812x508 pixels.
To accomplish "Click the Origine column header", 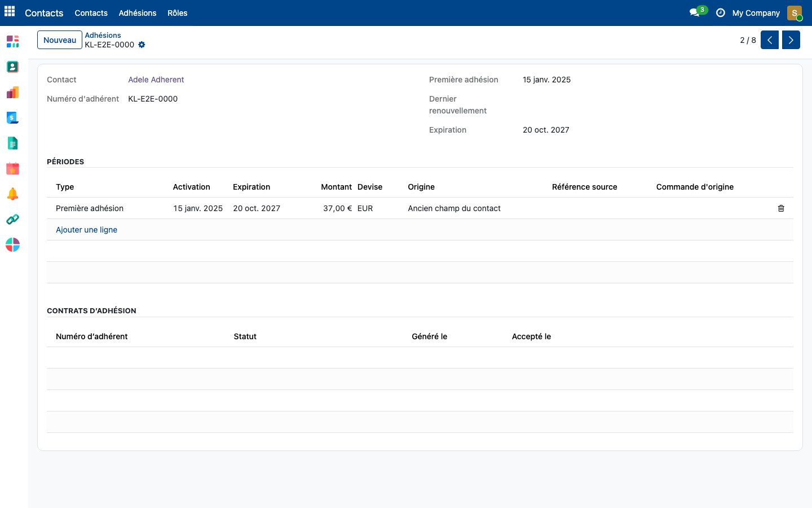I will [x=421, y=187].
